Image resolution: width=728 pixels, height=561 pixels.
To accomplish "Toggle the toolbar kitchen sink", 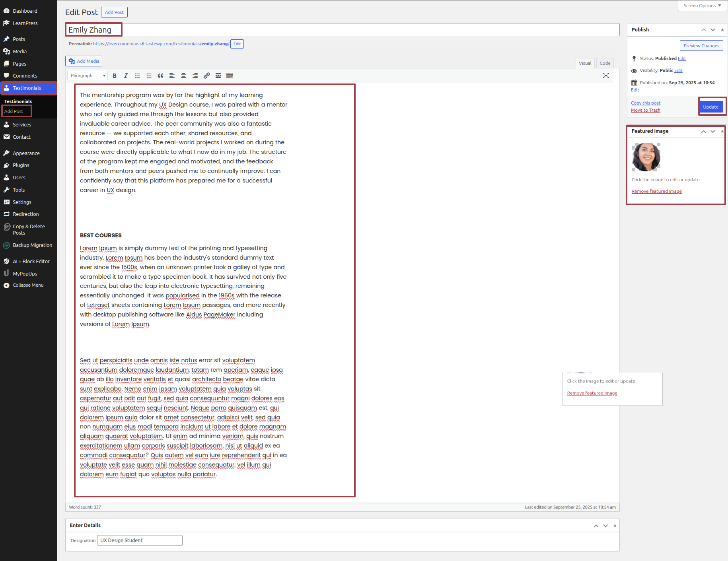I will tap(230, 76).
